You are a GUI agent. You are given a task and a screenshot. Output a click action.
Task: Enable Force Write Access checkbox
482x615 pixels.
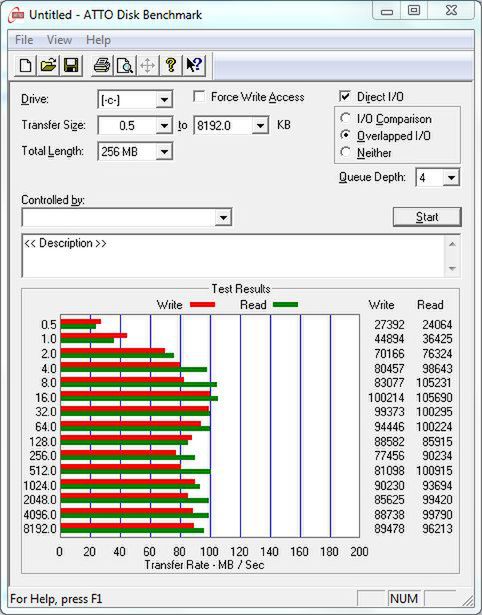[199, 96]
